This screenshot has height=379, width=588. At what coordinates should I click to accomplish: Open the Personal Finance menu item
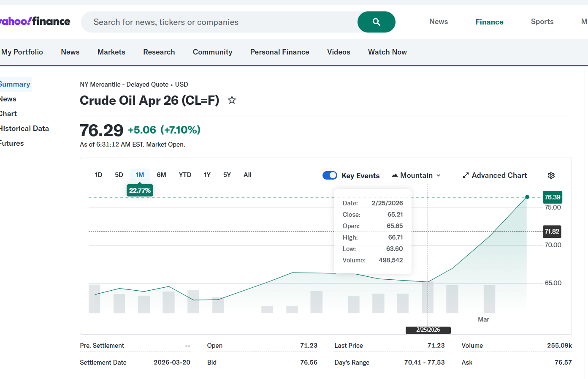pos(279,52)
